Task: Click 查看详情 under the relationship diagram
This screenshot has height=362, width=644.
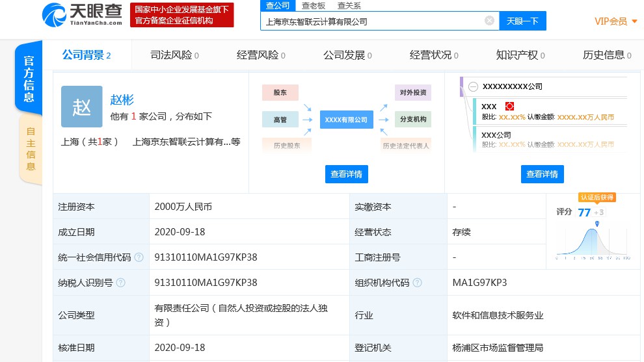Action: [347, 174]
